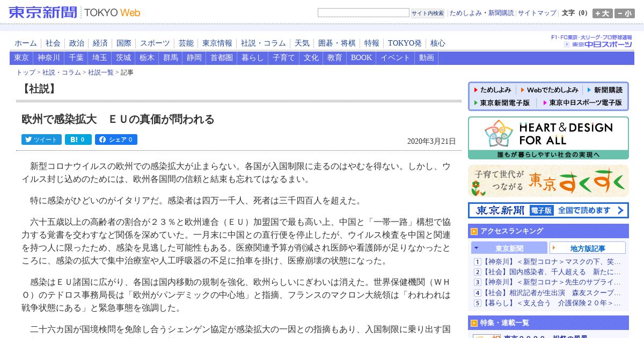Click the 東京新聞 TOKYO Web logo
Screen dimensions: 644x338
[75, 12]
